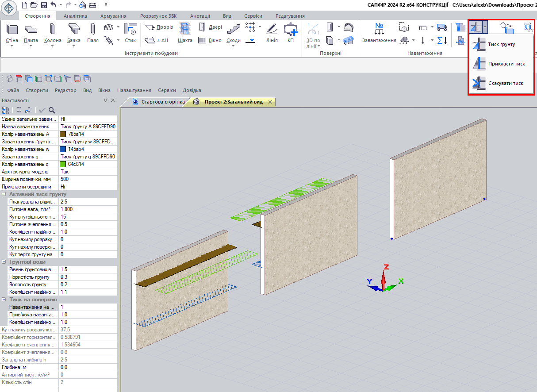
Task: Click the green Колір навантажень q swatch
Action: (63, 164)
